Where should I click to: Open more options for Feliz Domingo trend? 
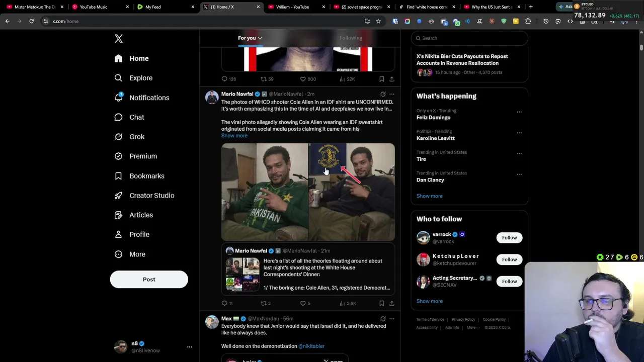pos(519,112)
